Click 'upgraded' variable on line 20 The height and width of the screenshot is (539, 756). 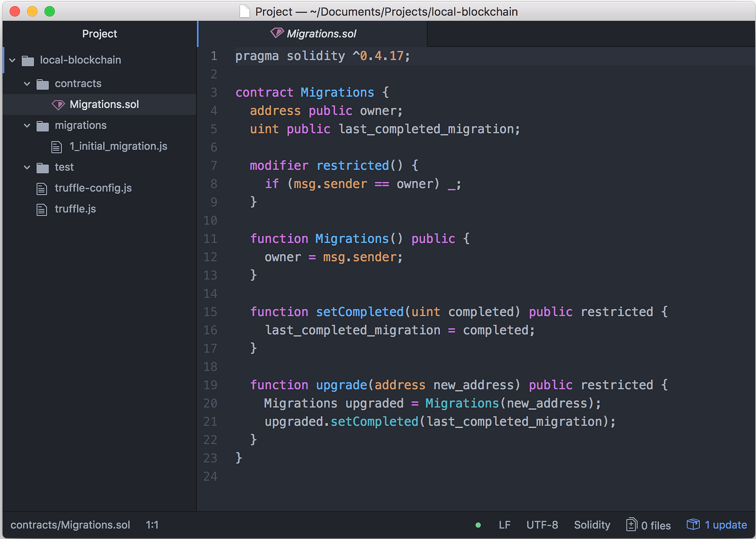click(374, 404)
